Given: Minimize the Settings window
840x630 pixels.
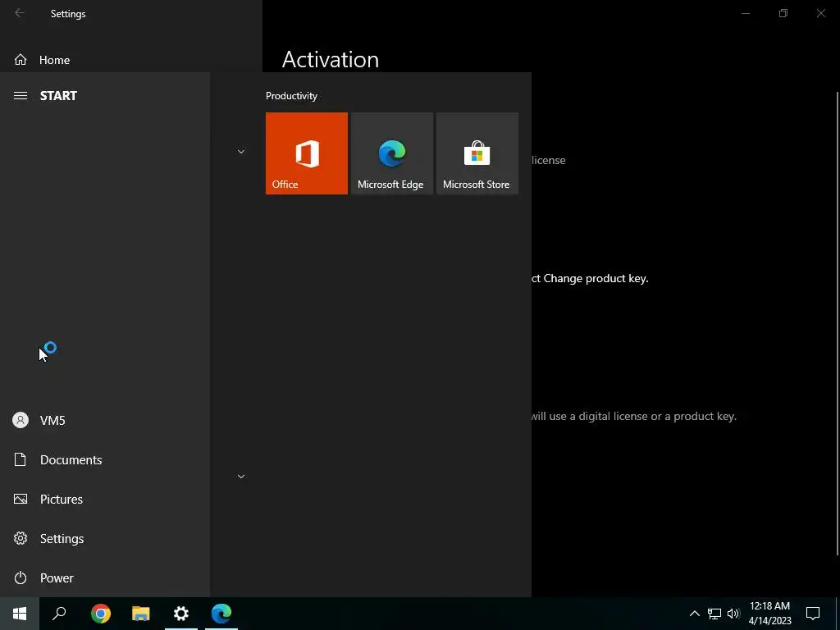Looking at the screenshot, I should pos(745,13).
